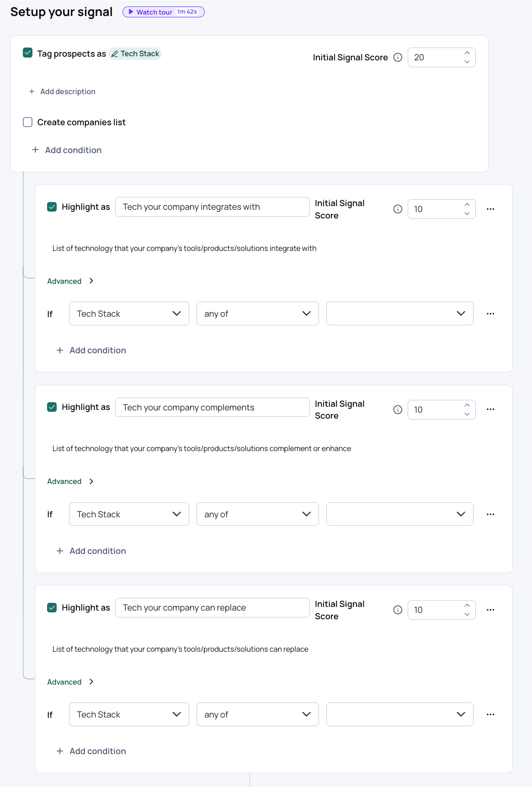The height and width of the screenshot is (787, 532).
Task: Uncheck the Highlight as checkbox for 'can replace'
Action: [x=52, y=607]
